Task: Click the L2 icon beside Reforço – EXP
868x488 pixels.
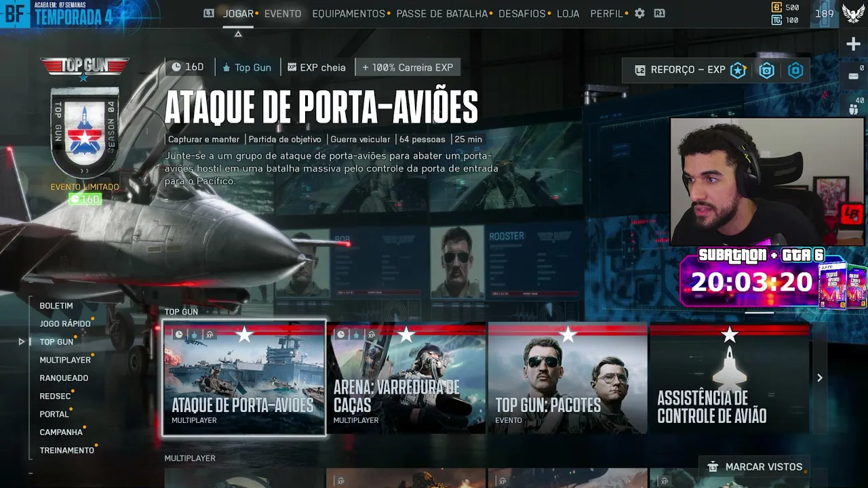Action: [x=639, y=70]
